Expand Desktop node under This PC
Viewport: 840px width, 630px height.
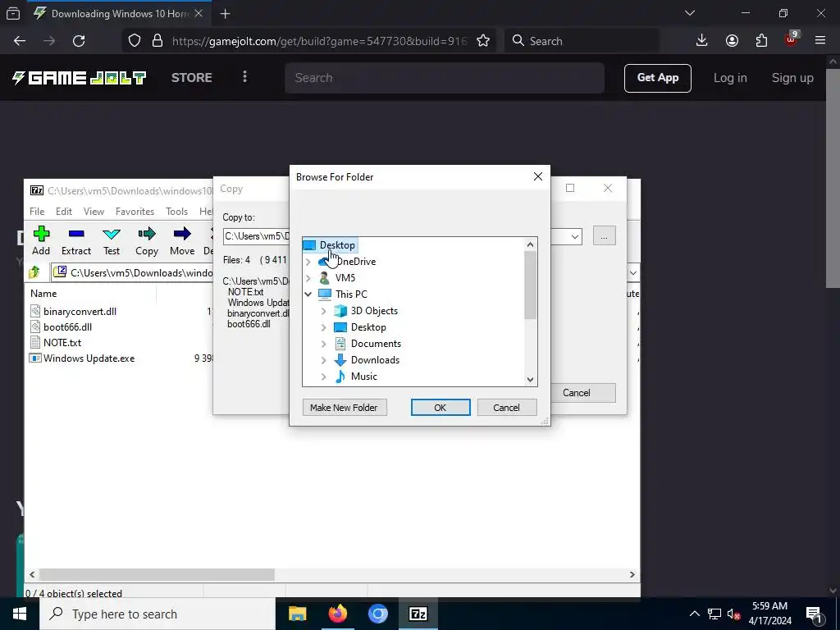click(x=323, y=327)
